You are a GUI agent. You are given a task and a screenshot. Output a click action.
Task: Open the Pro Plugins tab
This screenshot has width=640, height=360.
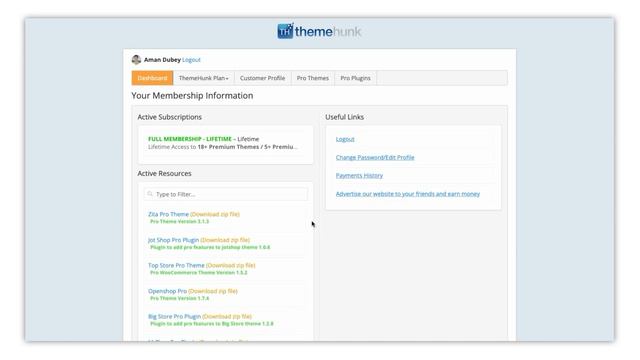356,78
